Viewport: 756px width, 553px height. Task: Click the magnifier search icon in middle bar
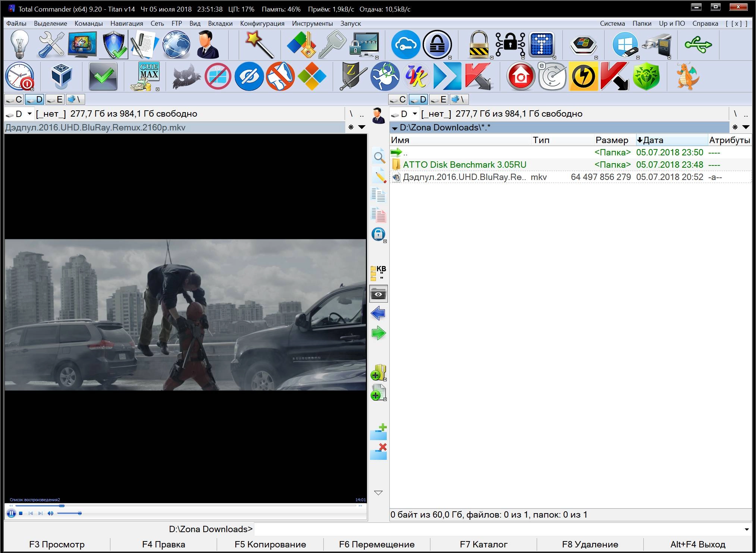[x=379, y=157]
